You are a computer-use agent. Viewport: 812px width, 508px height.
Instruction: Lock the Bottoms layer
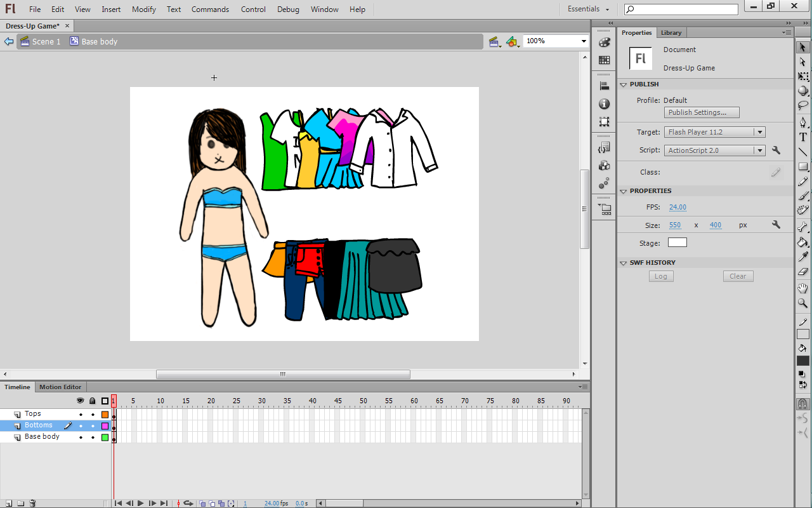point(93,426)
